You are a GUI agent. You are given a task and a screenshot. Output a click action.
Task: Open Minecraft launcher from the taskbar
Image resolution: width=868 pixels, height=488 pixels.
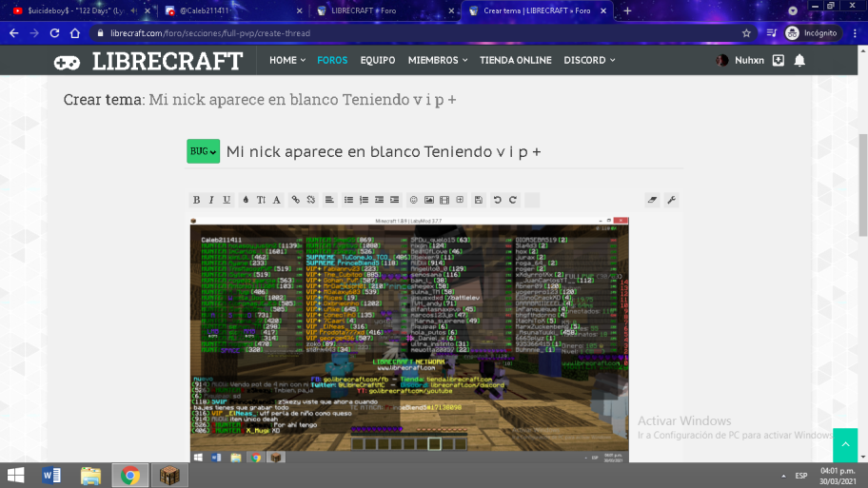tap(169, 476)
